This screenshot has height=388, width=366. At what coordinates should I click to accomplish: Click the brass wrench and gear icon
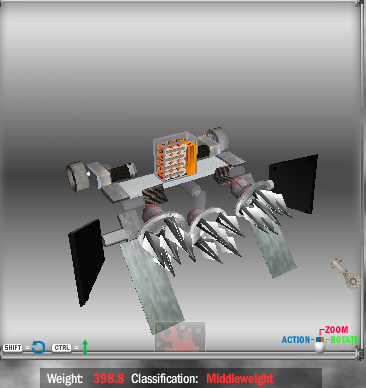(x=346, y=275)
